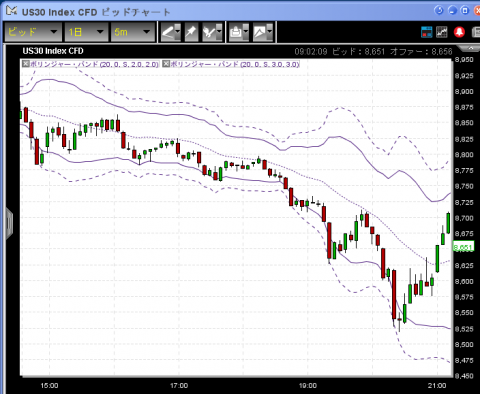Click the Bollinger Band (20, 0, S, 2.0, 2.0) label
The image size is (480, 394).
(x=95, y=64)
